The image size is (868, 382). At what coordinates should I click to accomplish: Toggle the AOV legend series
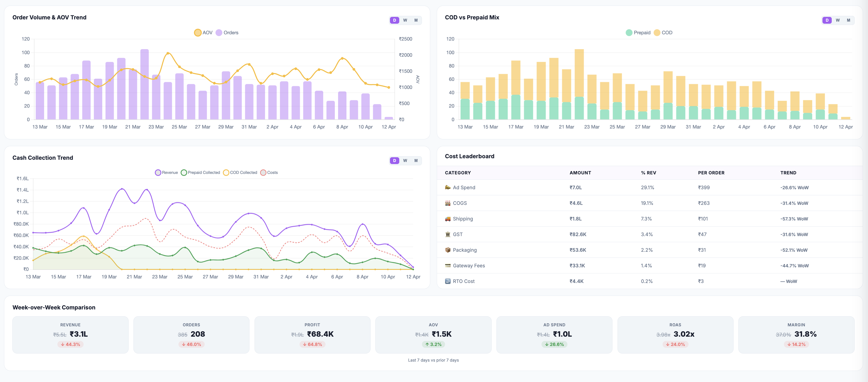[x=203, y=33]
